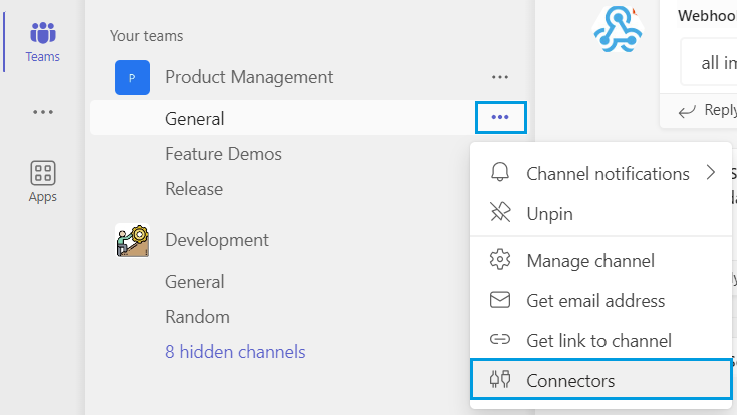Viewport: 737px width, 415px height.
Task: Click the Webhook bot avatar icon
Action: 617,30
